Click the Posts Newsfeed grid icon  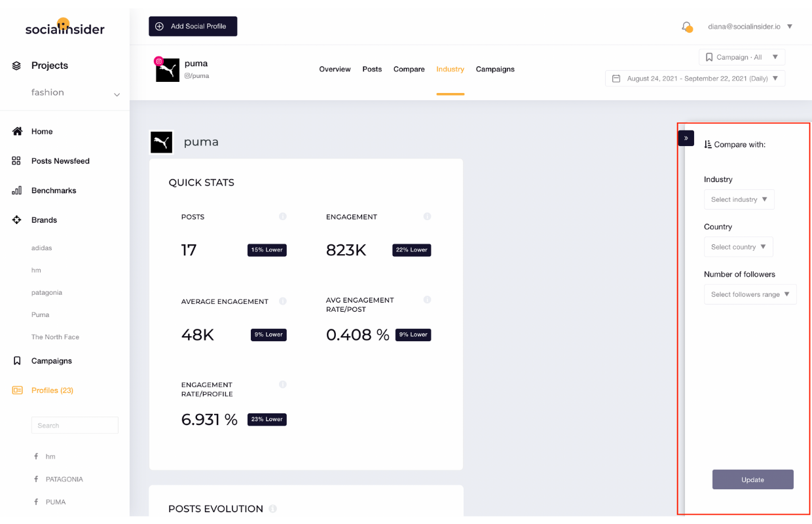pyautogui.click(x=17, y=161)
